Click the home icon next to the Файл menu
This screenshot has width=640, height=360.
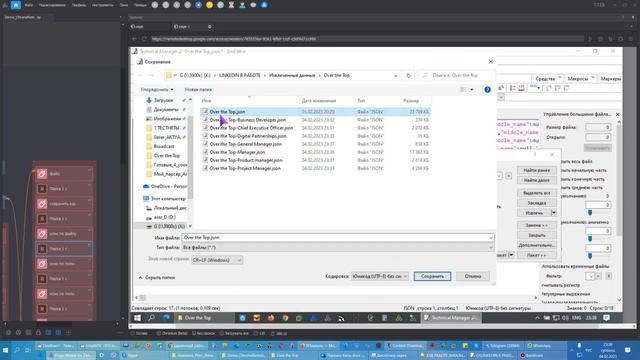(16, 5)
